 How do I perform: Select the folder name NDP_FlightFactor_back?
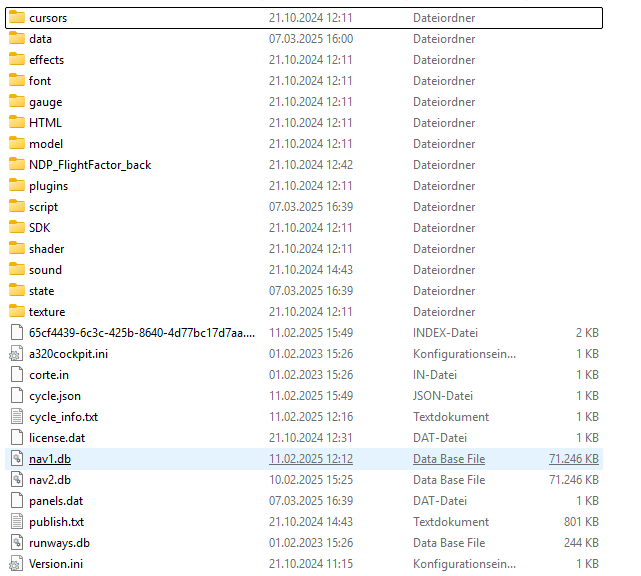point(90,165)
